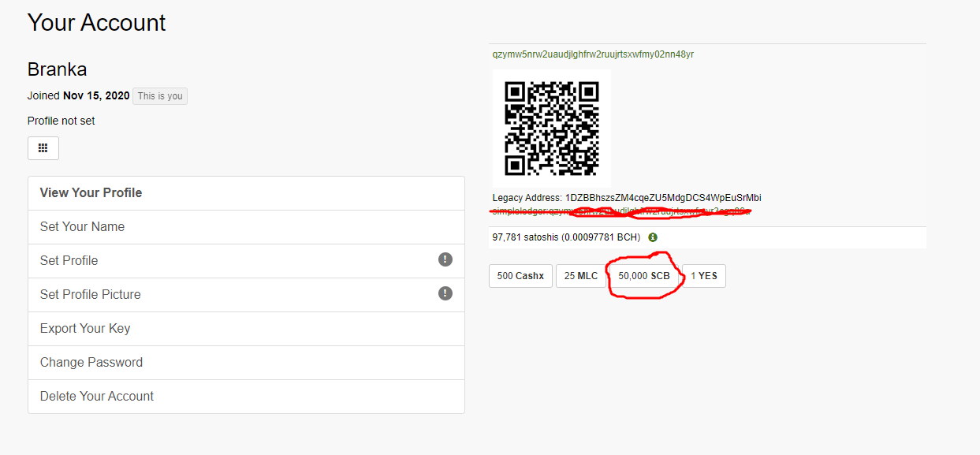The height and width of the screenshot is (455, 980).
Task: Select Delete Your Account
Action: click(x=246, y=397)
